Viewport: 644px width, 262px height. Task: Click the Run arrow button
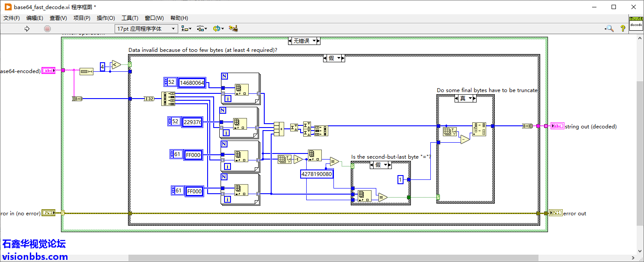(x=27, y=29)
